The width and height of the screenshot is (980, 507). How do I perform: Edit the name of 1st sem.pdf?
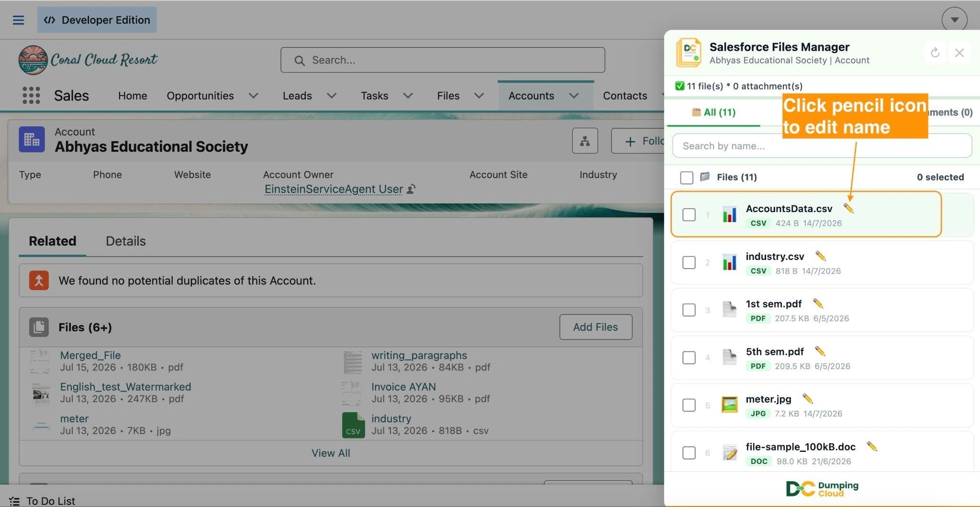tap(818, 303)
